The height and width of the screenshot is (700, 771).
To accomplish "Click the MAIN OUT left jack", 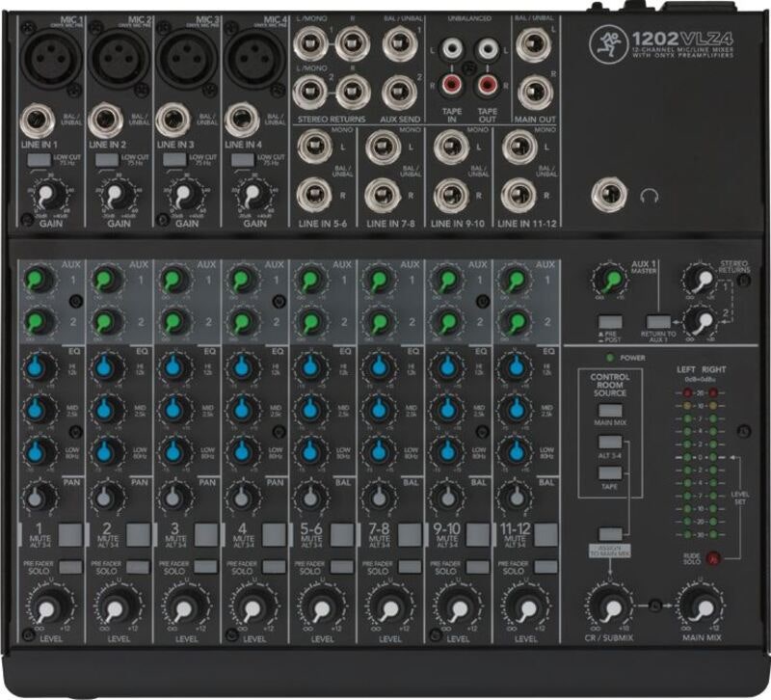I will (531, 45).
